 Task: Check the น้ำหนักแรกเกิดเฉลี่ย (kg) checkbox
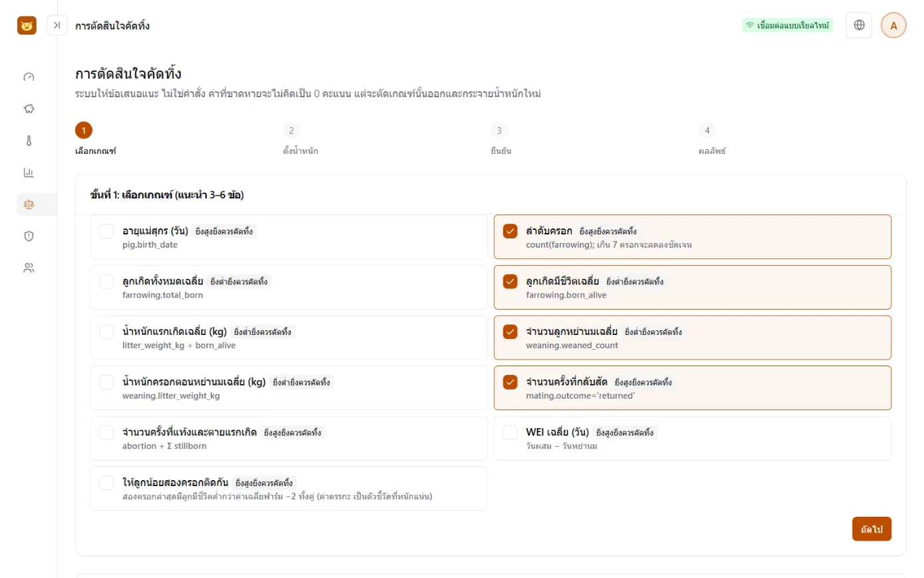[x=107, y=332]
